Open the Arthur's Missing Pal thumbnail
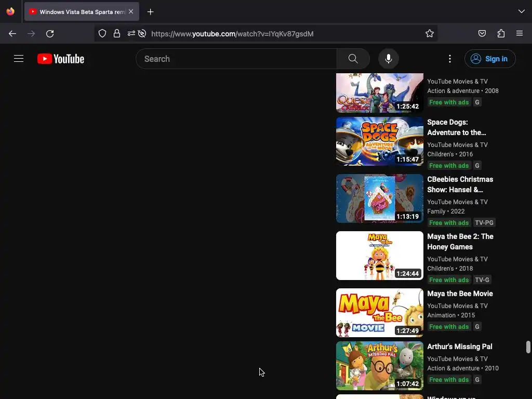The width and height of the screenshot is (532, 399). pyautogui.click(x=380, y=366)
